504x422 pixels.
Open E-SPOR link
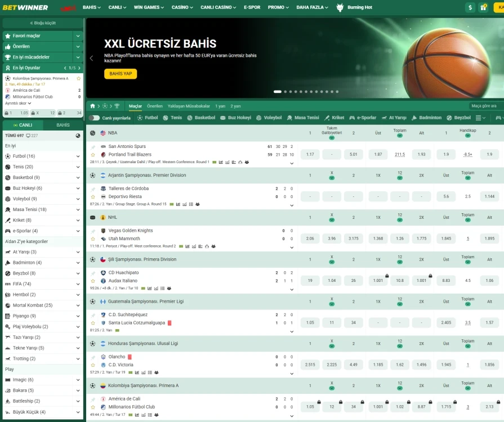coord(252,7)
